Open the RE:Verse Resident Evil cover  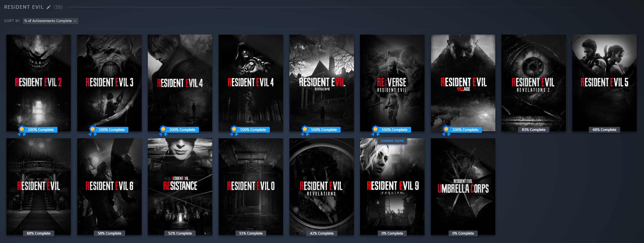(x=392, y=83)
